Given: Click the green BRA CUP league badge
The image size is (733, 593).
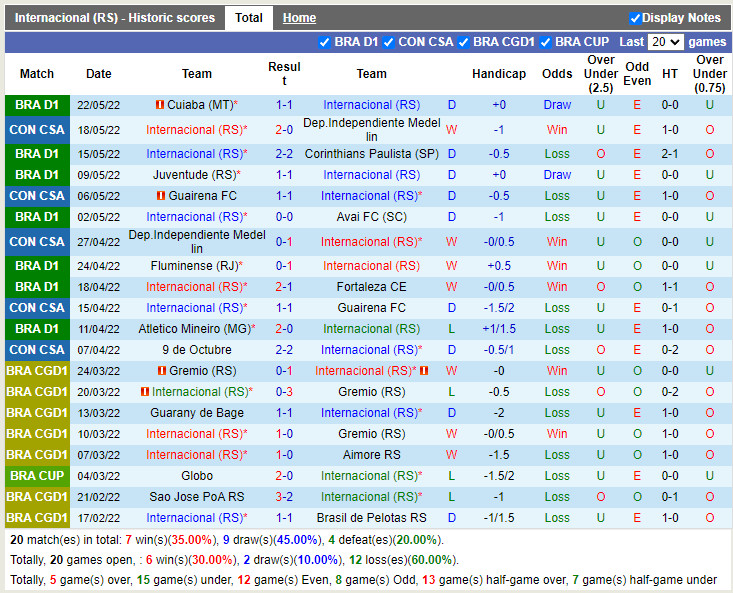Looking at the screenshot, I should click(x=37, y=476).
